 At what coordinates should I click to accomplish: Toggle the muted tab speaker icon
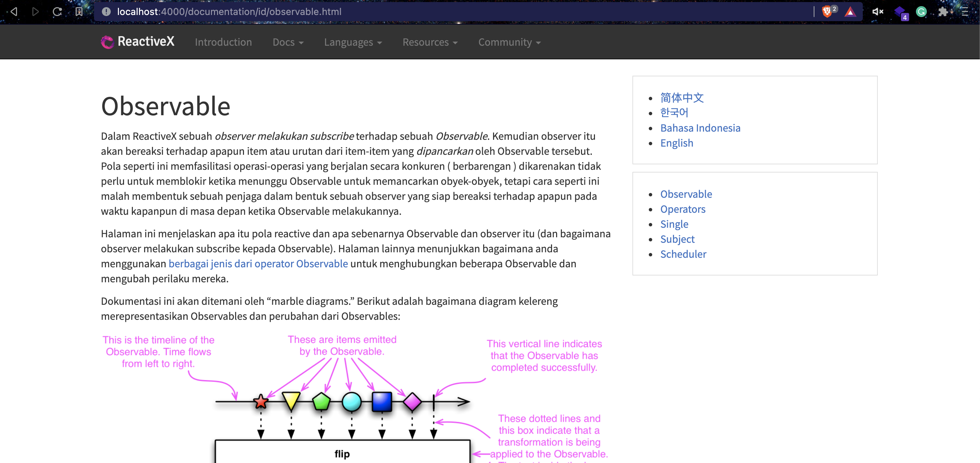pyautogui.click(x=877, y=12)
